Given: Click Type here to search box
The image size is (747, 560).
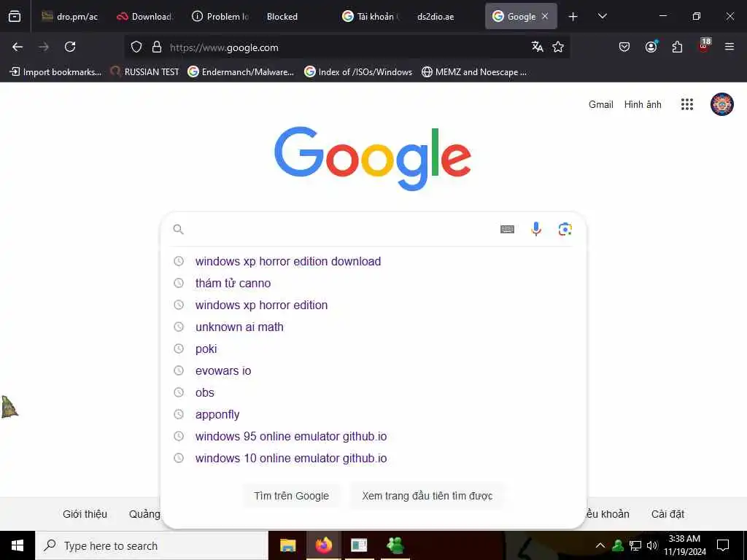Looking at the screenshot, I should (x=152, y=545).
